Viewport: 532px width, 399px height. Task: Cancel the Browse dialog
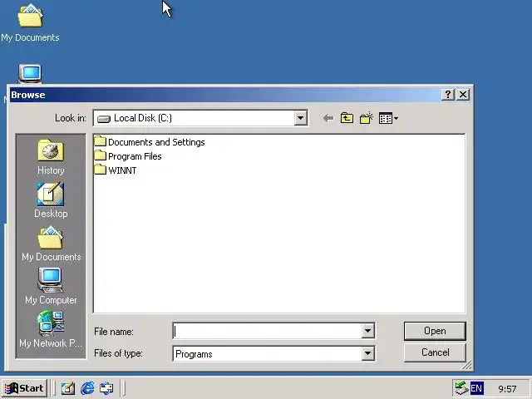tap(435, 352)
